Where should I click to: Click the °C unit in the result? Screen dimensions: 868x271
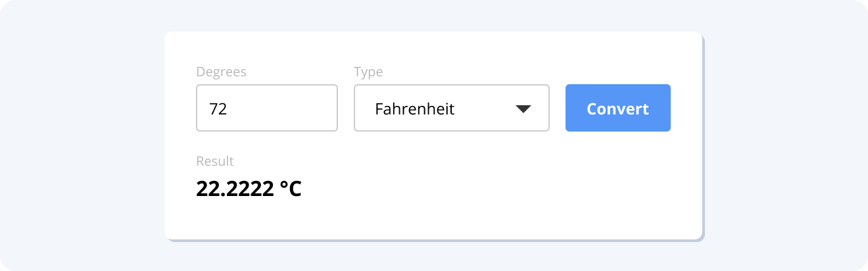click(290, 189)
